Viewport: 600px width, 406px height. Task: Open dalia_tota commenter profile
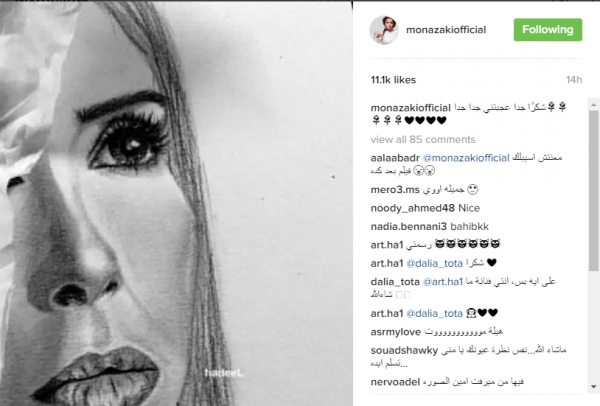click(395, 282)
